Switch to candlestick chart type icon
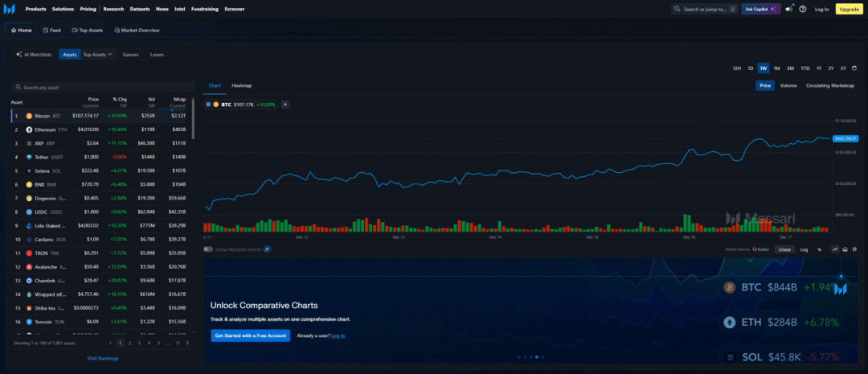868x374 pixels. [854, 249]
